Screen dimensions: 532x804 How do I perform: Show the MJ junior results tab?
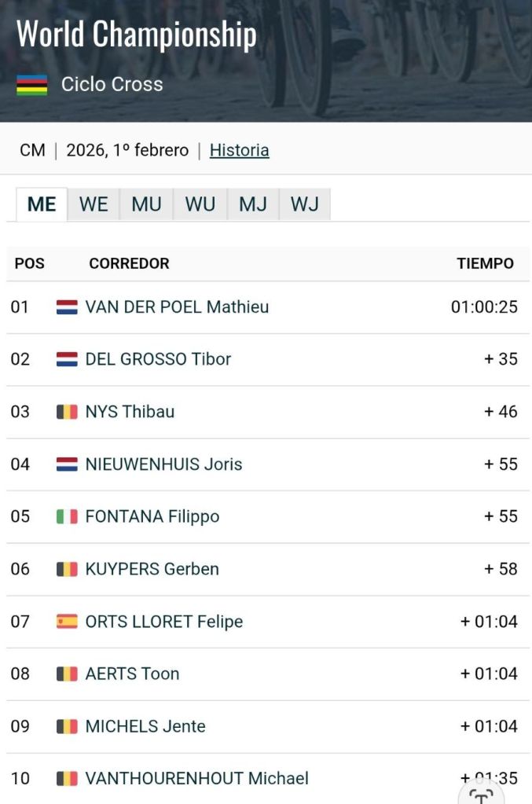point(253,204)
